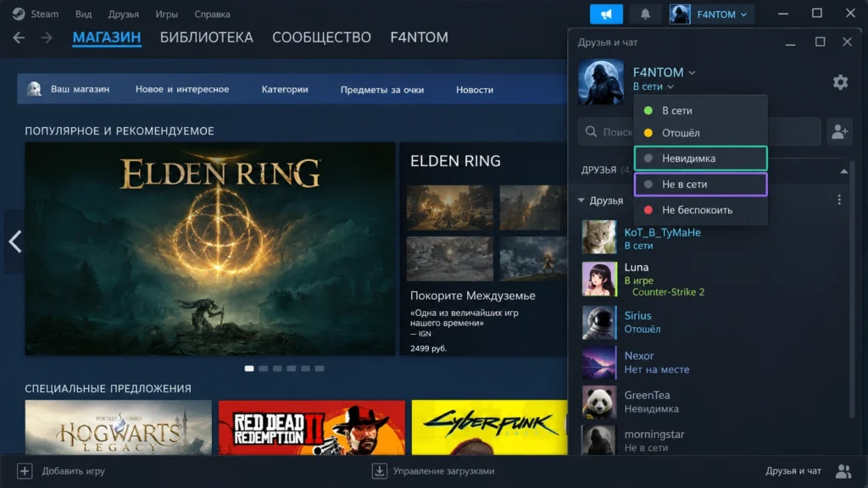Viewport: 868px width, 488px height.
Task: Toggle the В сети status dropdown
Action: [x=654, y=87]
